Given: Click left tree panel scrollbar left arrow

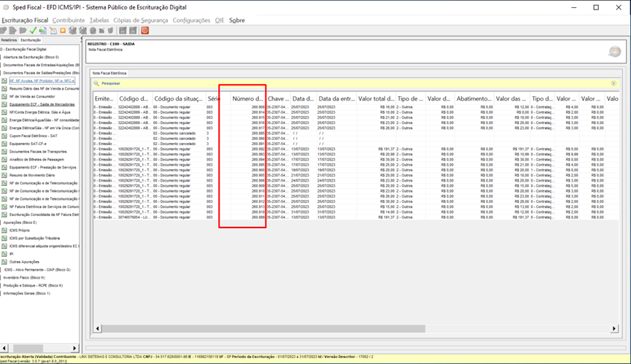Looking at the screenshot, I should point(4,348).
